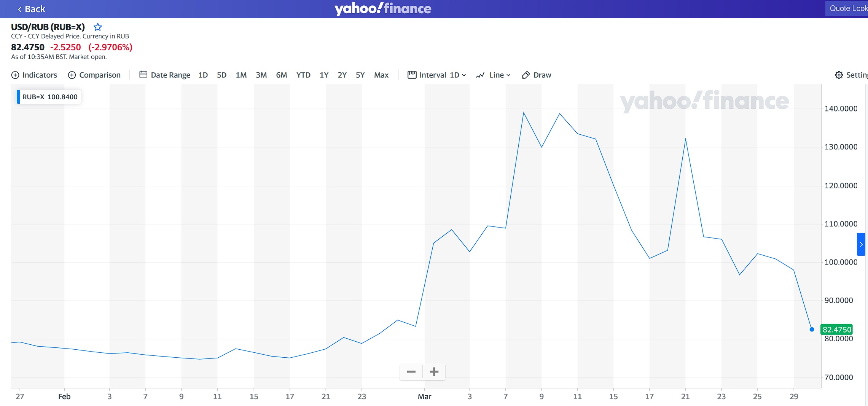Select the Draw pencil tool

pos(526,75)
